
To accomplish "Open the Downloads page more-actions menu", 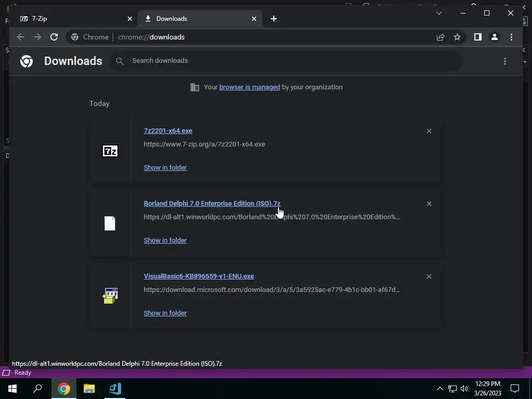I will (505, 61).
